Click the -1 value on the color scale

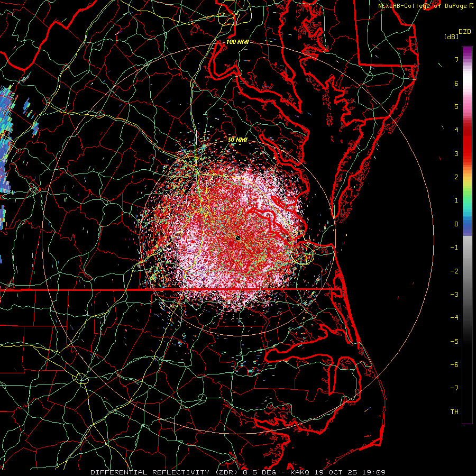[x=454, y=248]
